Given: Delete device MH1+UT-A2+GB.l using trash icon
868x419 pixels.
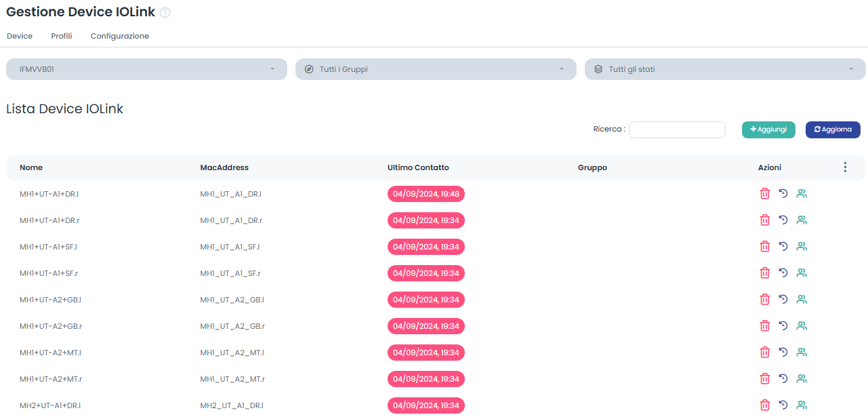Looking at the screenshot, I should [765, 300].
